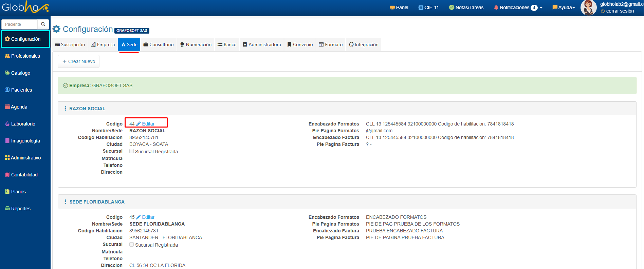Screen dimensions: 644x269
Task: Click the Paciente search input field
Action: coord(20,24)
